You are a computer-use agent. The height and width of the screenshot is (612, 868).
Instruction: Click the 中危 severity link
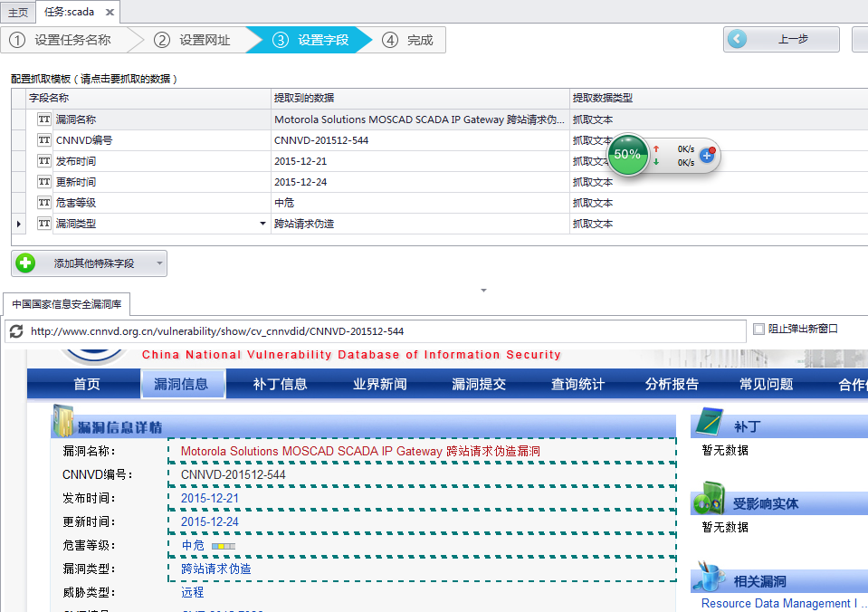click(193, 546)
